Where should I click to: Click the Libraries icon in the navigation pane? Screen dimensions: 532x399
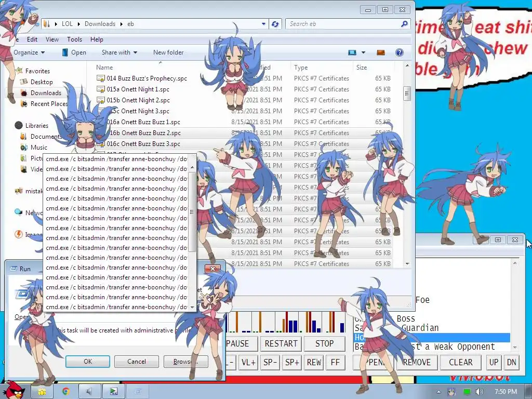tap(19, 125)
